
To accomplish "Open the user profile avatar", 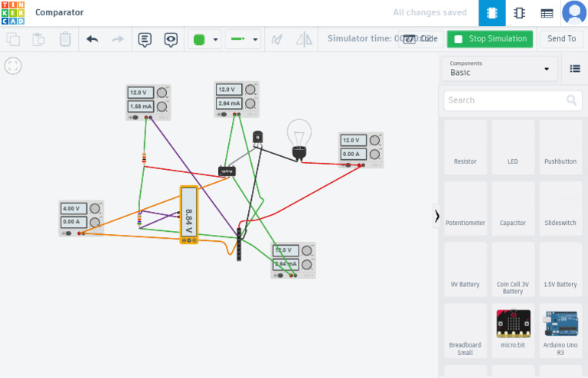I will tap(574, 13).
